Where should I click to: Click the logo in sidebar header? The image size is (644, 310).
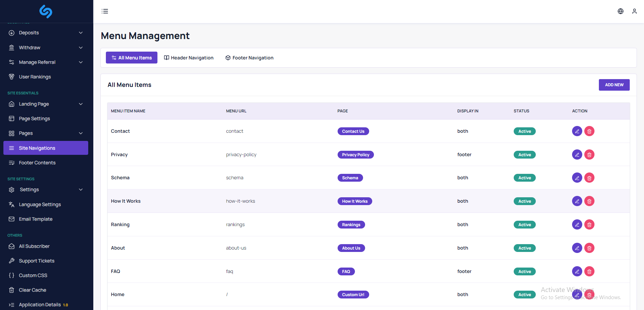(x=46, y=11)
